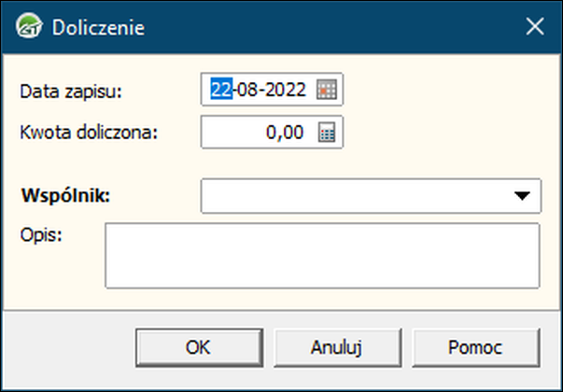Click inside the Opis text area

click(321, 255)
